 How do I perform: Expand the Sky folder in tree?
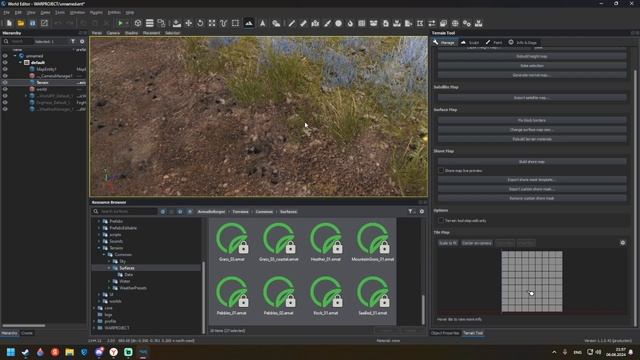click(x=109, y=261)
